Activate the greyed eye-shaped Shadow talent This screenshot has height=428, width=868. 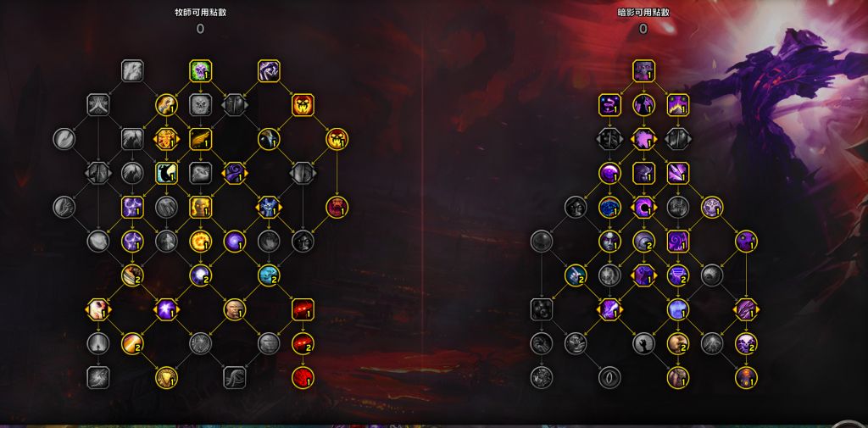coord(609,378)
